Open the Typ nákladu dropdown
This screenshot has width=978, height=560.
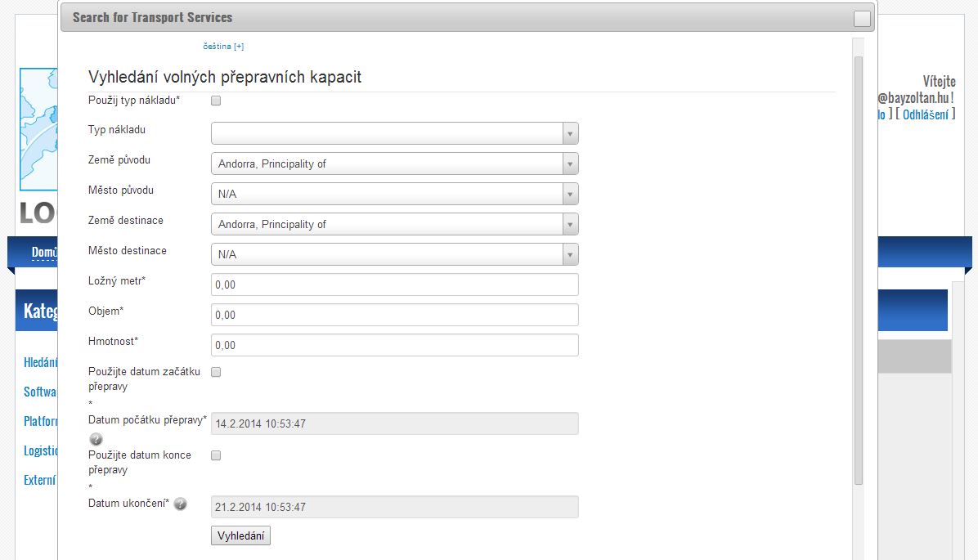coord(395,133)
